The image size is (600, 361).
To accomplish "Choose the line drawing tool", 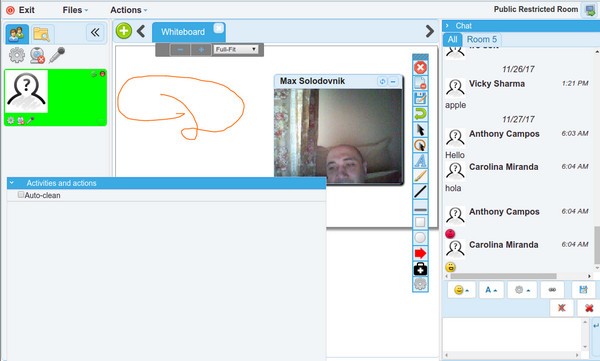I will pyautogui.click(x=420, y=191).
